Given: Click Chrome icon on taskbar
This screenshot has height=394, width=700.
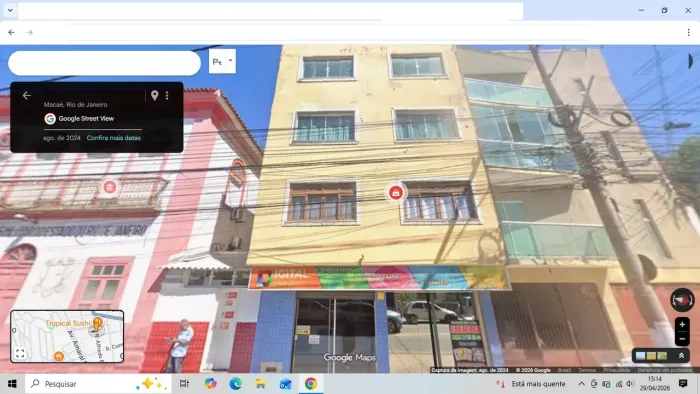Looking at the screenshot, I should click(311, 384).
